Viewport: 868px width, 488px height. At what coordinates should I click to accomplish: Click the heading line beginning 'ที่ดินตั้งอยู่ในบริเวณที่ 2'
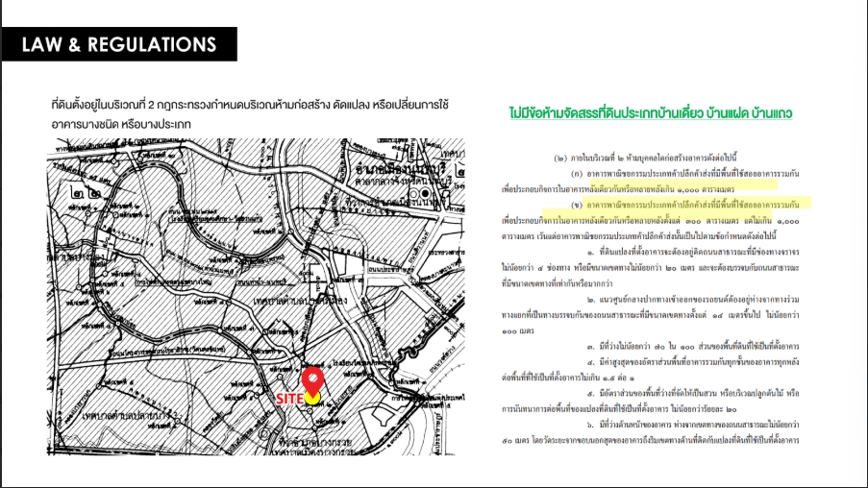tap(250, 104)
